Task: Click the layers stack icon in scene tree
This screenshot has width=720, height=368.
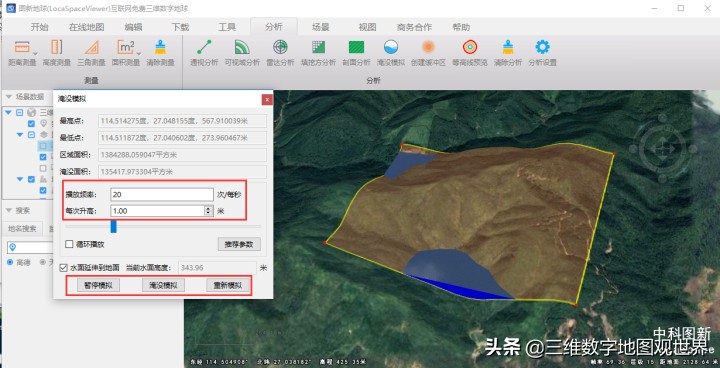Action: pos(44,135)
